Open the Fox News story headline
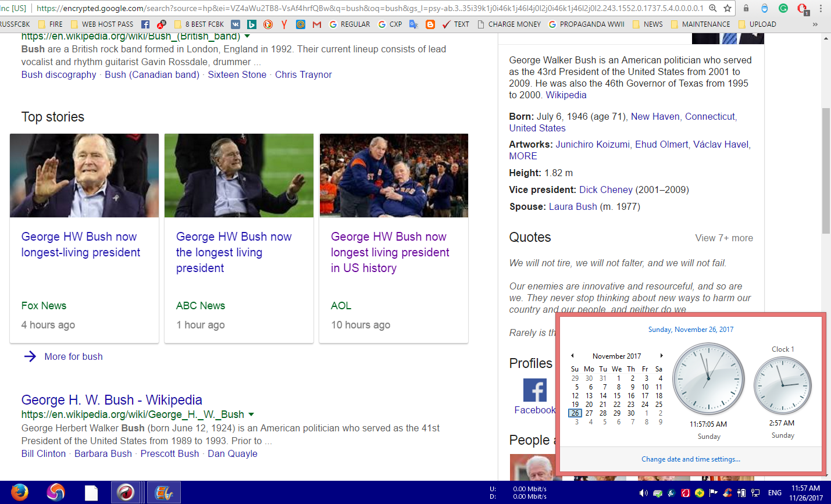The height and width of the screenshot is (504, 831). pos(81,245)
